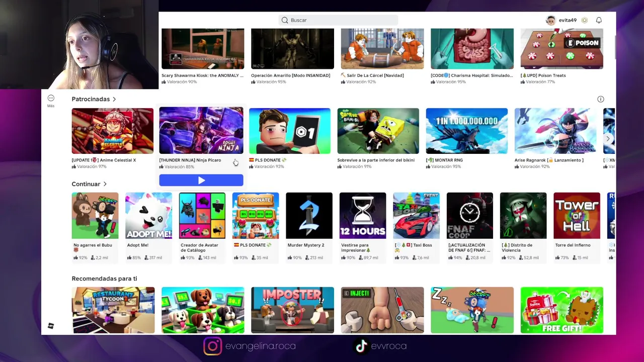Image resolution: width=644 pixels, height=362 pixels.
Task: Open the Robux icon beside username
Action: tap(584, 20)
